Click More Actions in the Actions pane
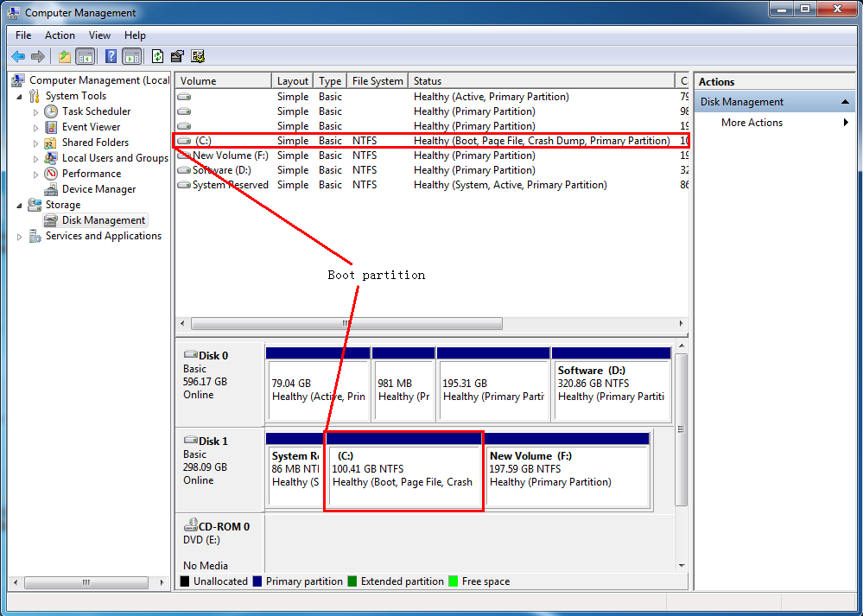The height and width of the screenshot is (616, 863). pyautogui.click(x=751, y=122)
